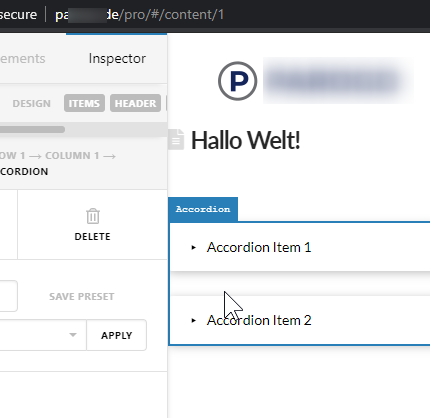Click the APPLY preset button

pos(116,335)
